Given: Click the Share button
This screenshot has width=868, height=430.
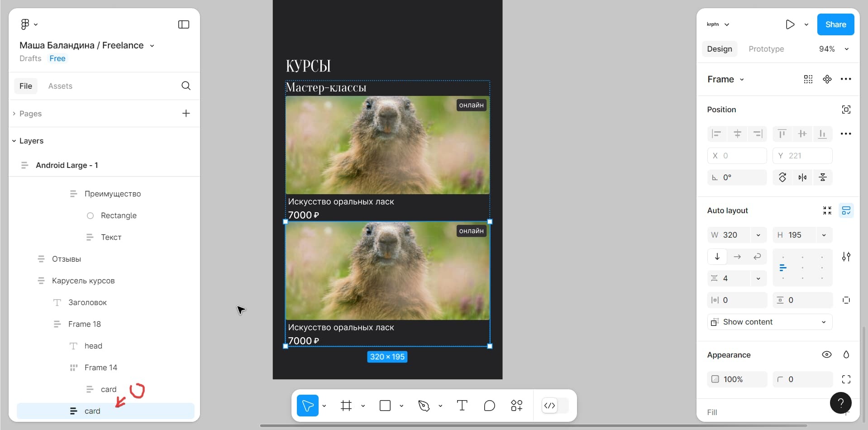Looking at the screenshot, I should [x=835, y=24].
